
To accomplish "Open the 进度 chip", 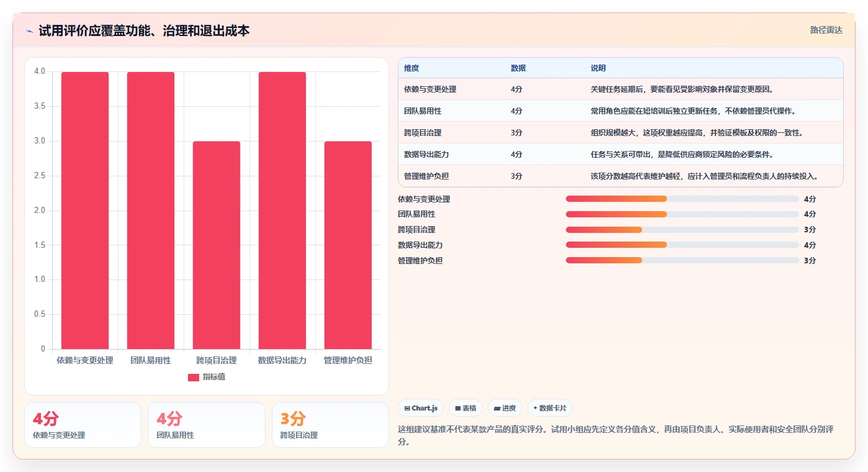I will 505,408.
